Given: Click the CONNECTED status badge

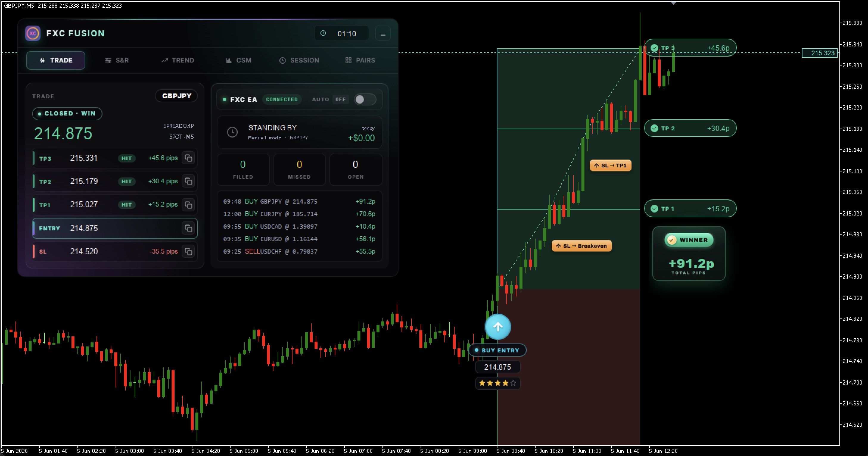Looking at the screenshot, I should point(282,99).
